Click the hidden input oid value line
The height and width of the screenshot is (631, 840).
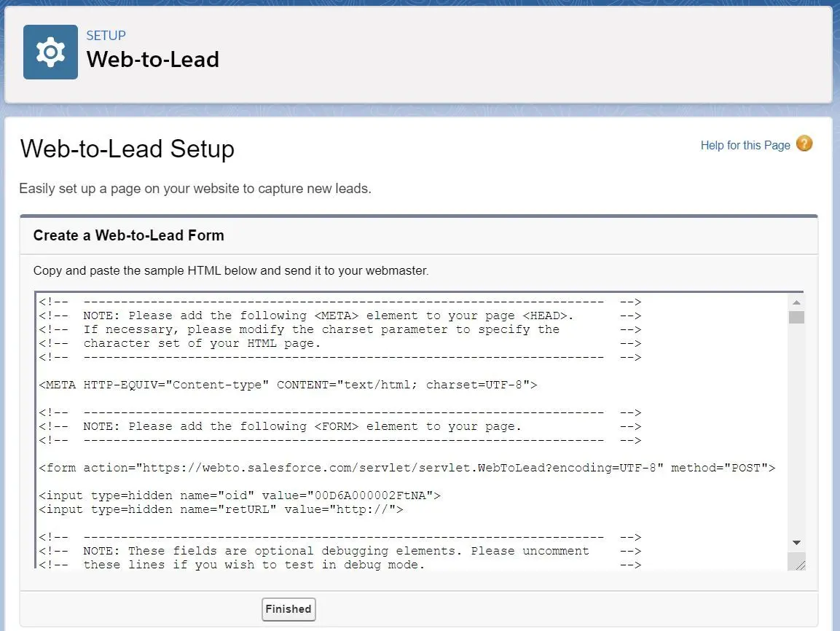point(240,495)
